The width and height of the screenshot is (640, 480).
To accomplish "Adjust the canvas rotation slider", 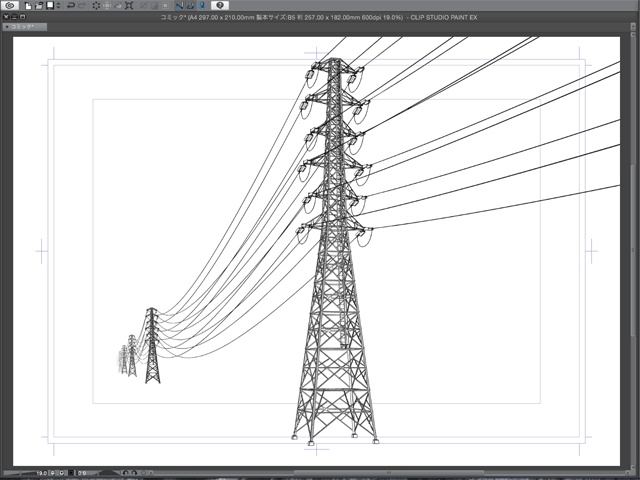I will (x=109, y=473).
